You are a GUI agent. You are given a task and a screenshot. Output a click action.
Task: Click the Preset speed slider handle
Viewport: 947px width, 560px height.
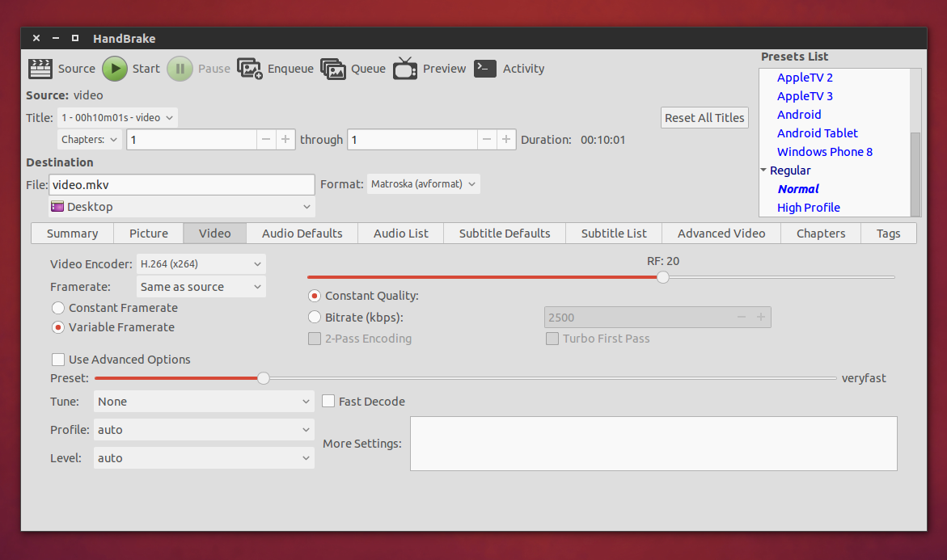[x=264, y=378]
